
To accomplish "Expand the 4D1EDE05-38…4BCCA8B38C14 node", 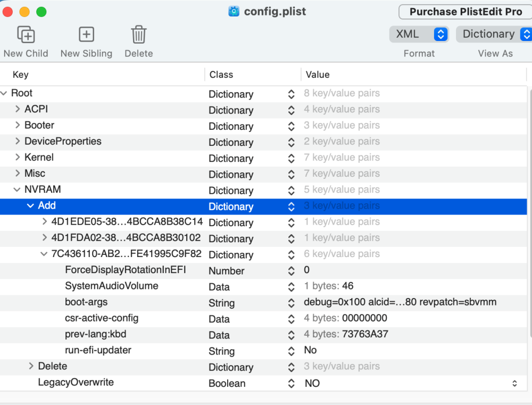I will [44, 221].
